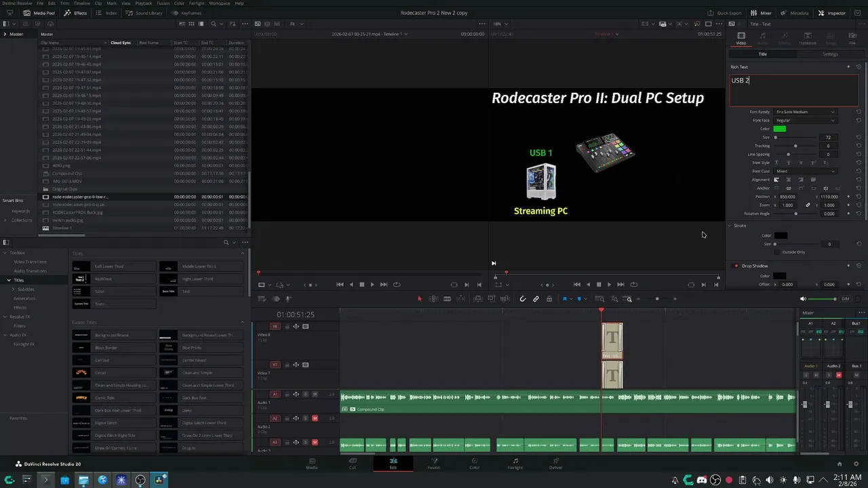Adjust the Tracking slider
This screenshot has height=488, width=868.
point(795,146)
